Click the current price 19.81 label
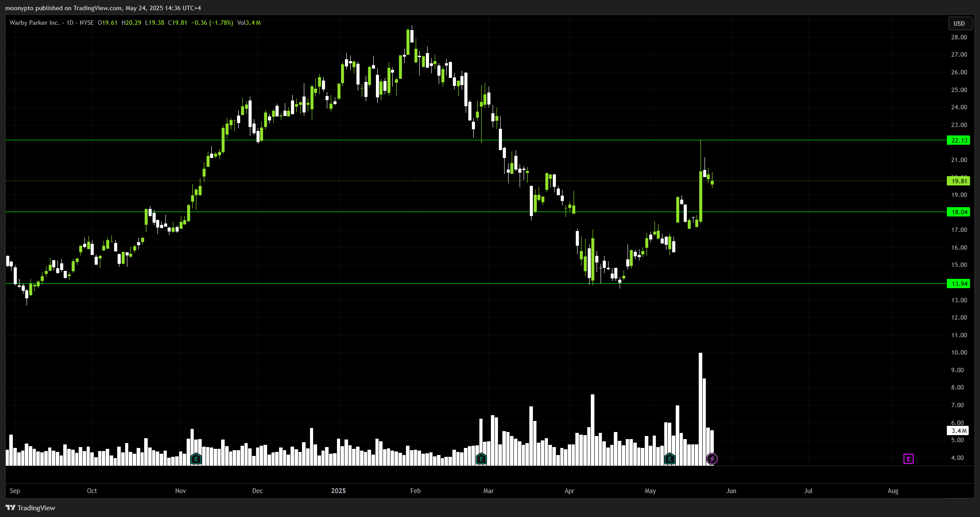Screen dimensions: 980x517 click(x=958, y=181)
